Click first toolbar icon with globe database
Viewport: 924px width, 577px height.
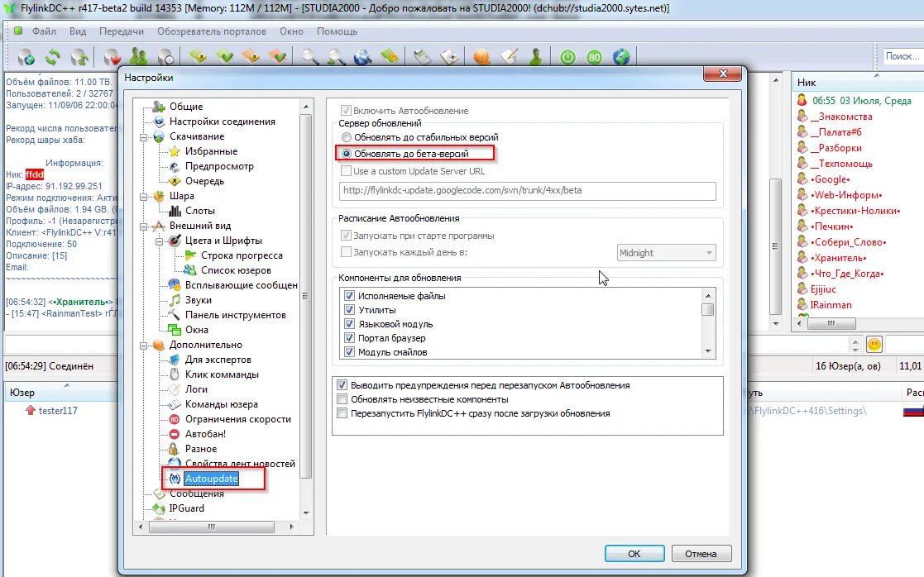tap(26, 56)
